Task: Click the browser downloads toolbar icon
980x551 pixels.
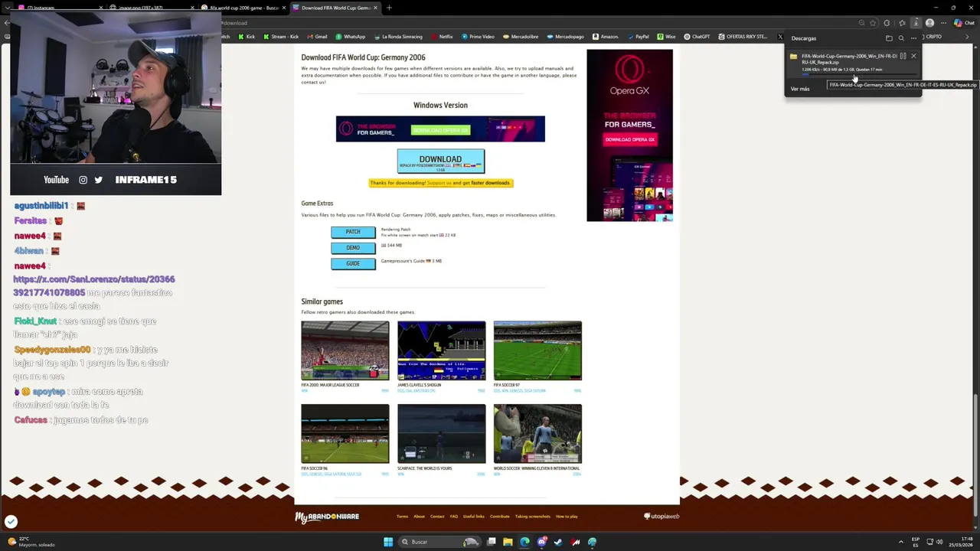Action: point(916,23)
